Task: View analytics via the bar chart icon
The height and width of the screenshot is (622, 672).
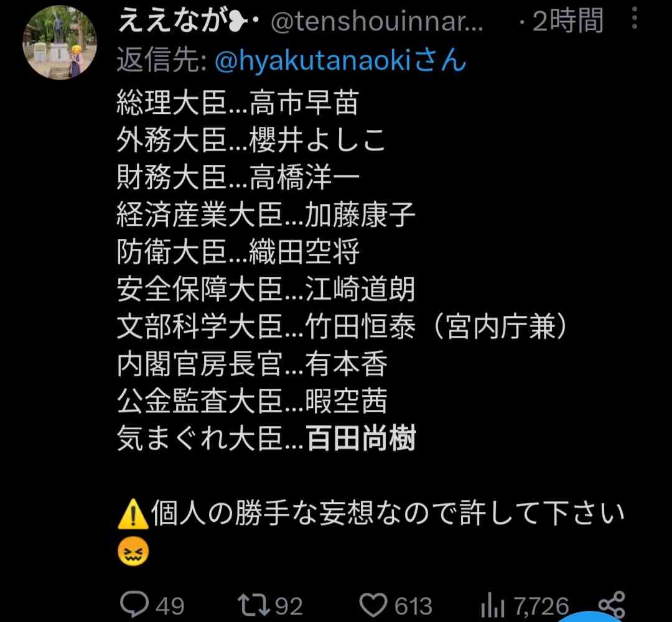Action: click(492, 606)
